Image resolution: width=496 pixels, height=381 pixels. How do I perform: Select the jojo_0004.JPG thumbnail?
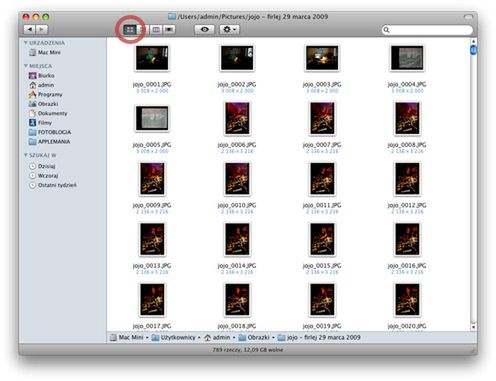coord(407,58)
